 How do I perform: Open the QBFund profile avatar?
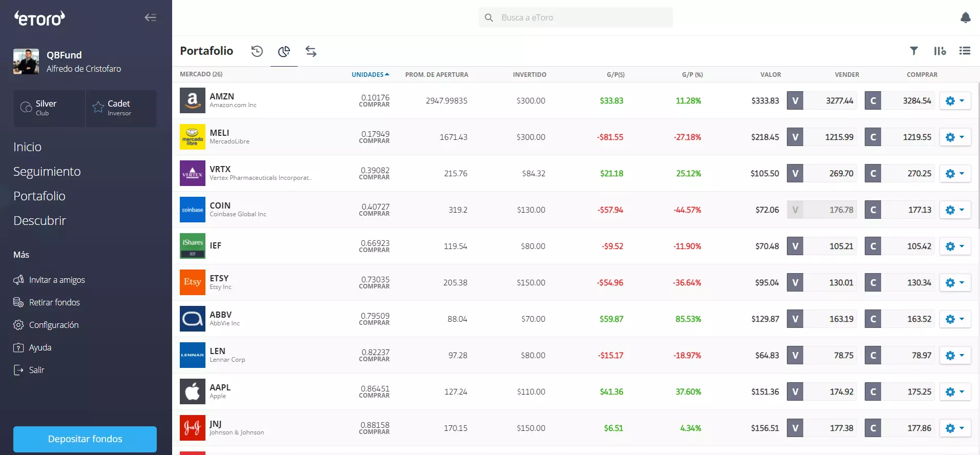(x=26, y=61)
